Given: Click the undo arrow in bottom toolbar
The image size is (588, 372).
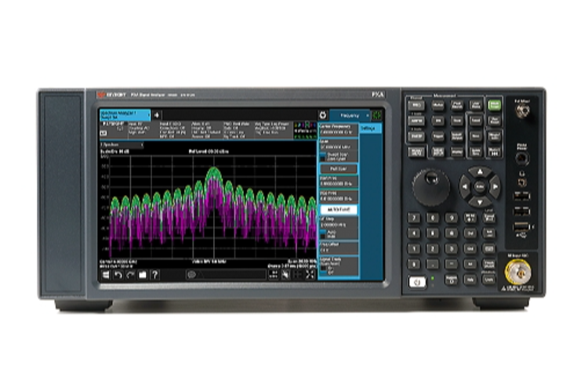Looking at the screenshot, I should 118,276.
